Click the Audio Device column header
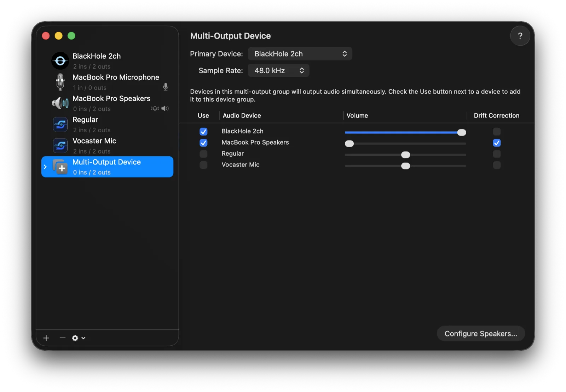Viewport: 566px width, 392px height. point(242,115)
